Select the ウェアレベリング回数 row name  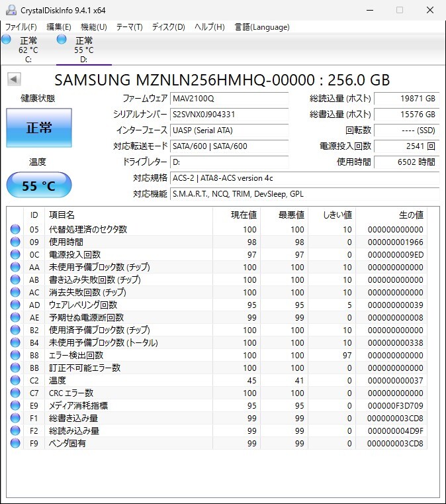83,305
